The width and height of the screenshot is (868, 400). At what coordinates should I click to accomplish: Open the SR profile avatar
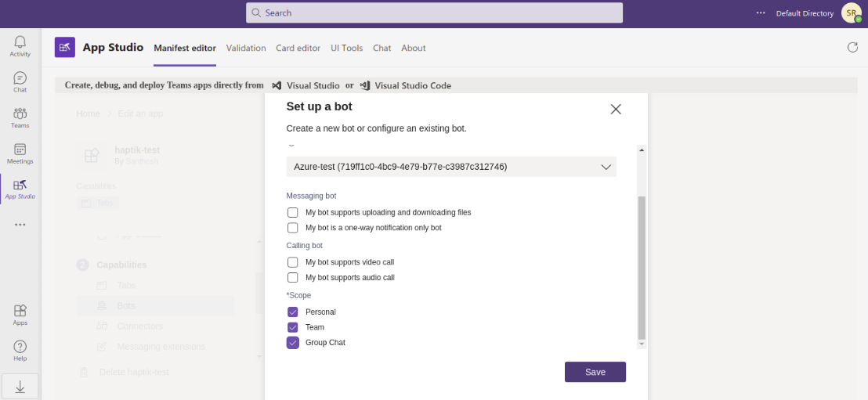click(851, 13)
